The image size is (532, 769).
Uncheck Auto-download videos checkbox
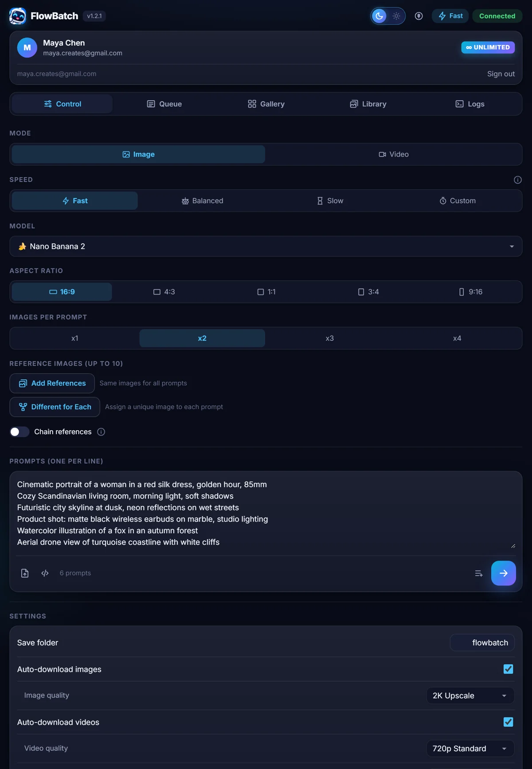(x=508, y=722)
